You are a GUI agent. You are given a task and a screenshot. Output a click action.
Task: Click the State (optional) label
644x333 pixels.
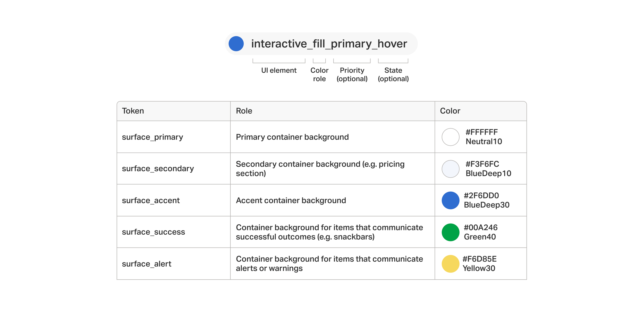pos(393,74)
